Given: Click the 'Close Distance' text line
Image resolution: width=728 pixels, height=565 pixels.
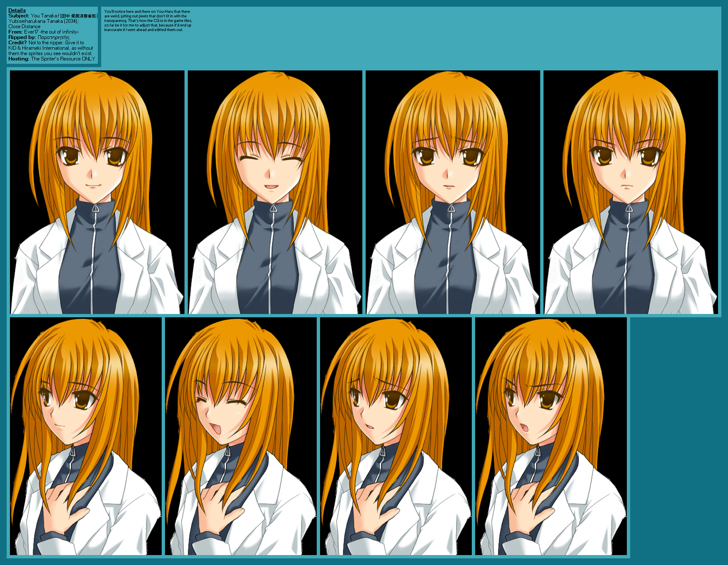Looking at the screenshot, I should point(24,27).
